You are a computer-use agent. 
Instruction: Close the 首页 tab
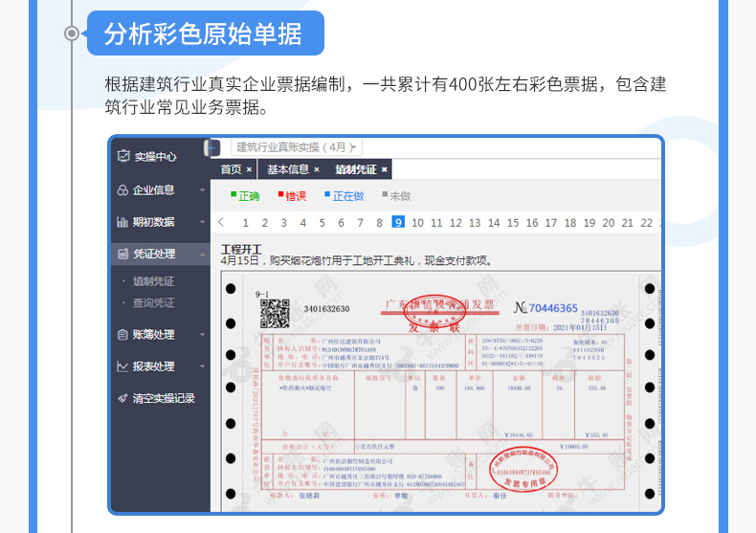coord(249,169)
